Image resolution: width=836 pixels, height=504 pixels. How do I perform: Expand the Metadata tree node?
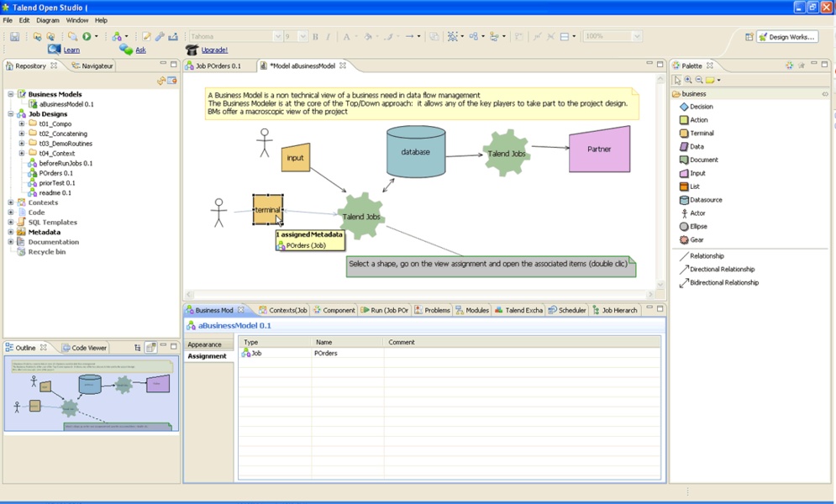[x=11, y=233]
